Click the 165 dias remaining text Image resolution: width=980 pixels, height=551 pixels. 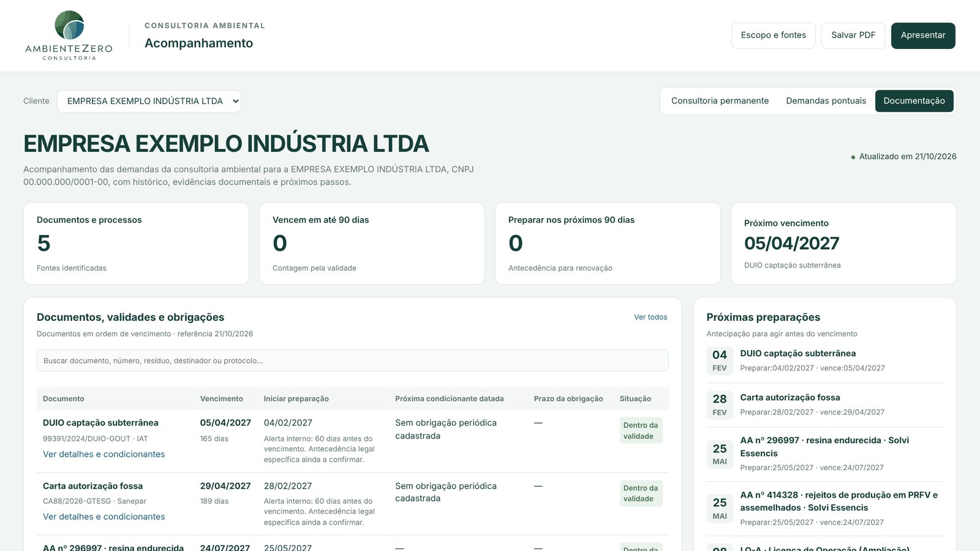[x=214, y=439]
